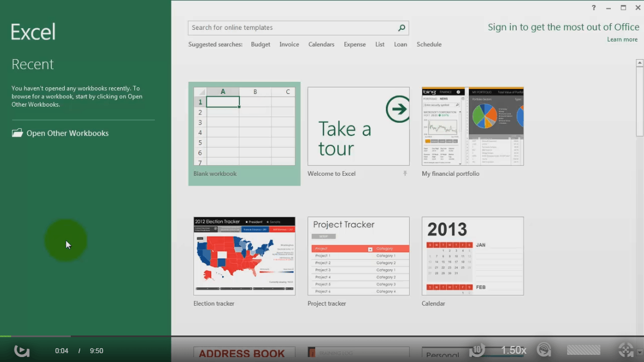Click the Blank workbook label
The height and width of the screenshot is (362, 644).
(x=215, y=174)
